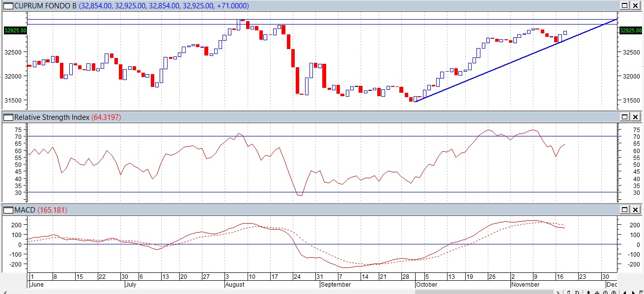Open the CUPRUM FONDO B panel menu icon
This screenshot has height=294, width=644.
pos(8,6)
